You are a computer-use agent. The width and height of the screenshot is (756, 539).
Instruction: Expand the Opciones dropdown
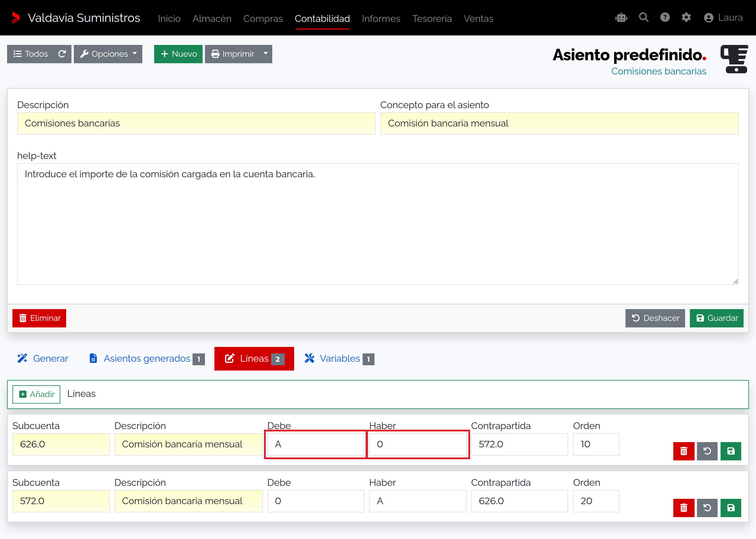[x=108, y=54]
